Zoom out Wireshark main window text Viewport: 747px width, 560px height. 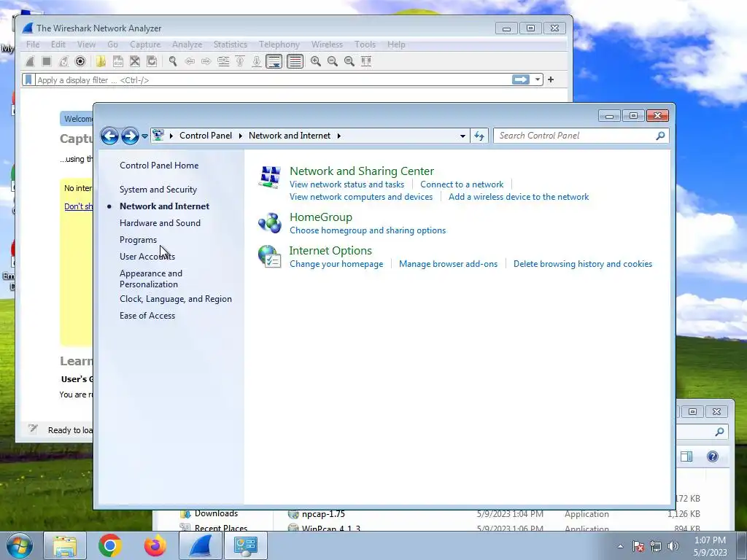click(x=333, y=61)
